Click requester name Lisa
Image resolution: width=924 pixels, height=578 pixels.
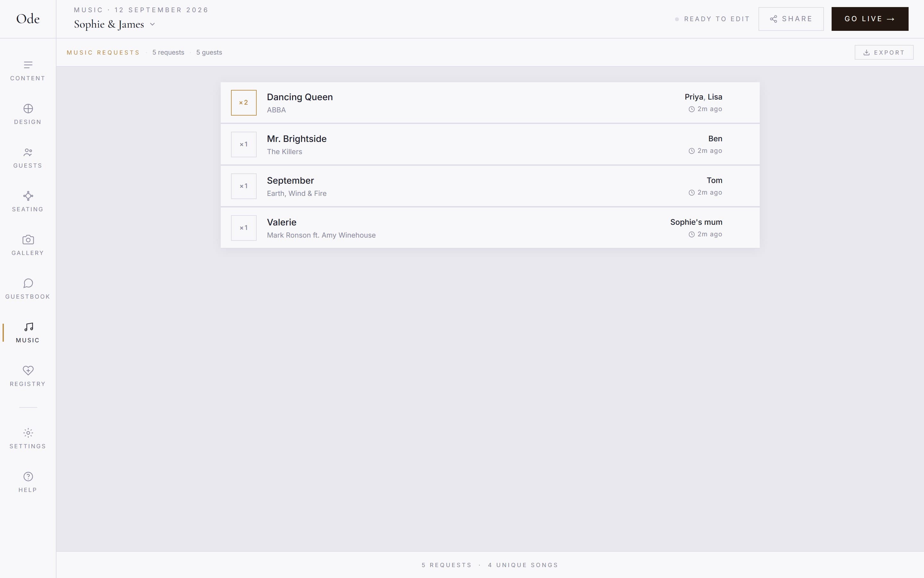pos(715,97)
